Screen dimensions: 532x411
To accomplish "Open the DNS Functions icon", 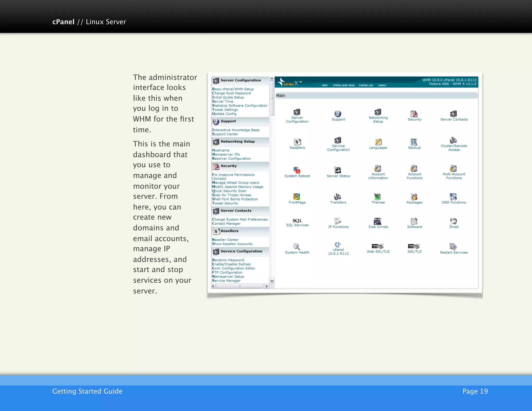I will tap(453, 196).
